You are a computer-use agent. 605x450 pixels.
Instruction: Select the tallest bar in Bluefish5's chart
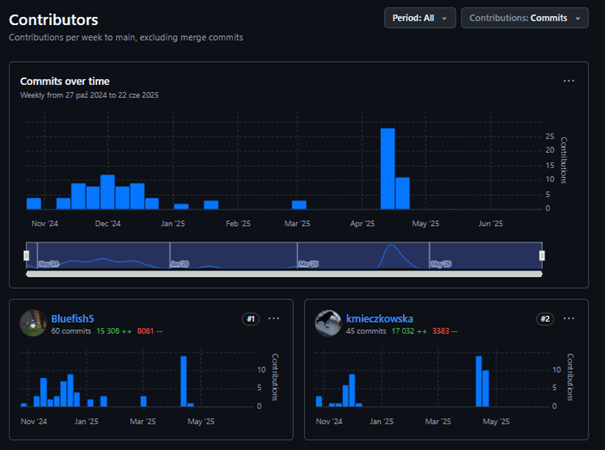coord(183,381)
